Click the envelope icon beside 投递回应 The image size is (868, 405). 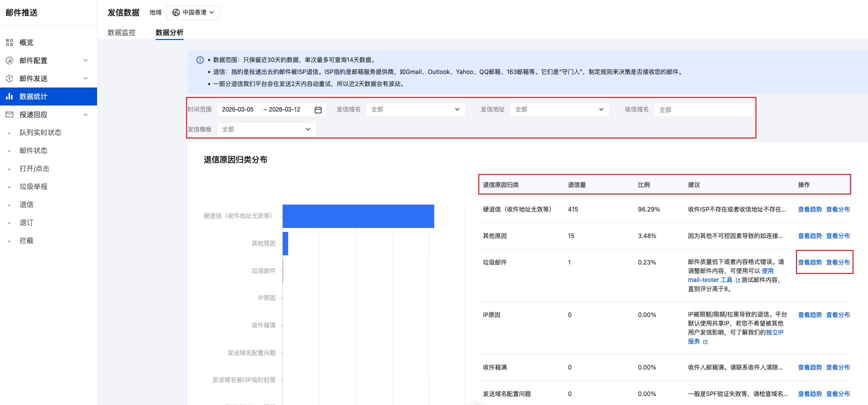tap(10, 114)
